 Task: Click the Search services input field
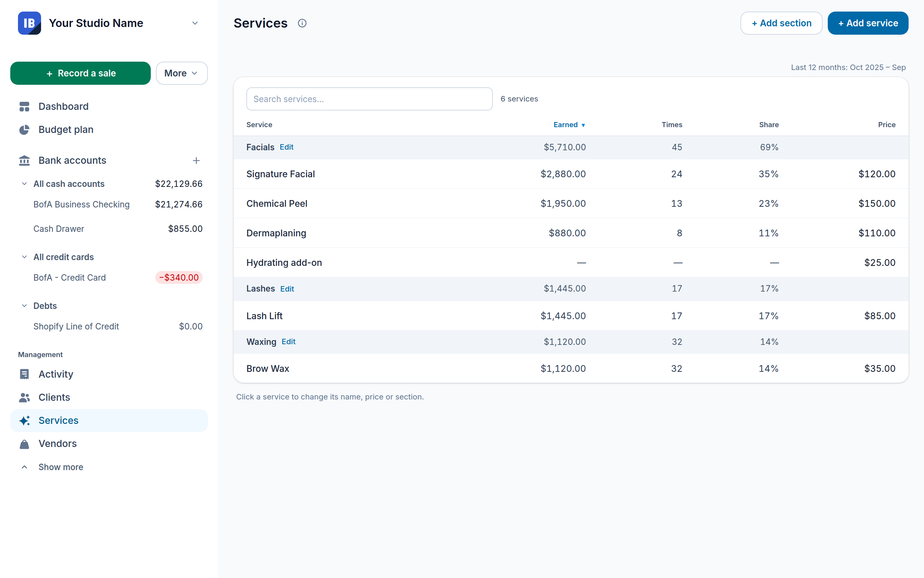coord(369,99)
